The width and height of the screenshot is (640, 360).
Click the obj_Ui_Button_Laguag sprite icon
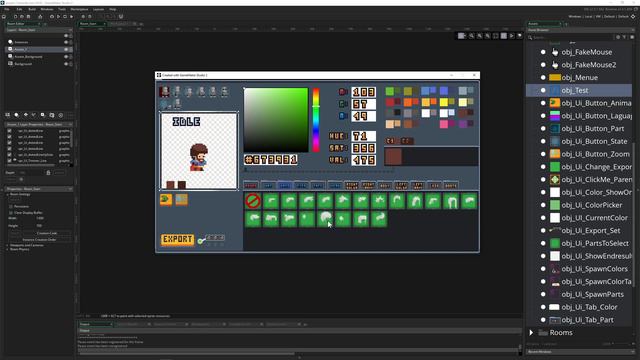coord(555,116)
